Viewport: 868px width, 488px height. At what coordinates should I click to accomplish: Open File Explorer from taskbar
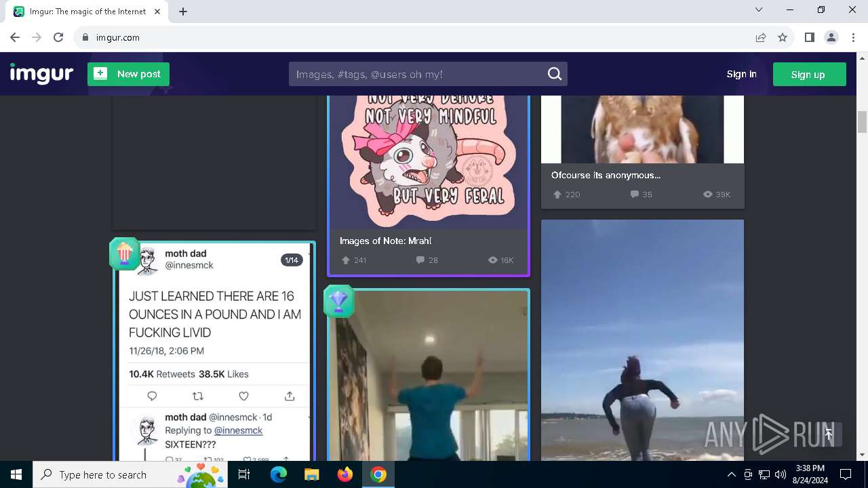[x=312, y=474]
